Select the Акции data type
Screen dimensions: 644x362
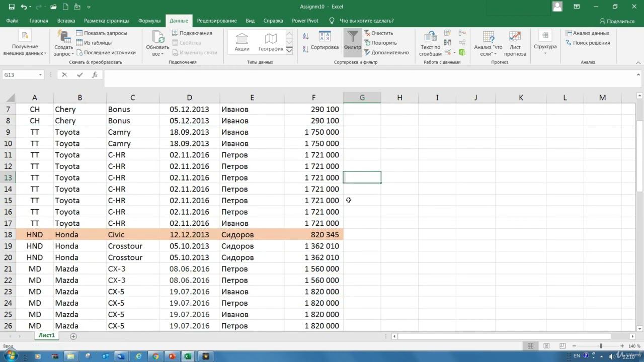pos(242,42)
